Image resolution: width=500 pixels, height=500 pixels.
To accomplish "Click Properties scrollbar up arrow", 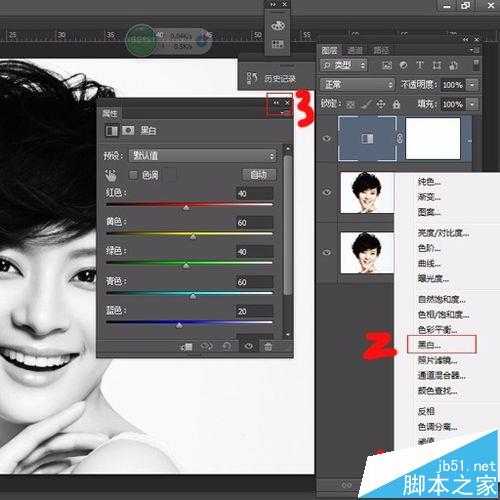I will coord(287,148).
